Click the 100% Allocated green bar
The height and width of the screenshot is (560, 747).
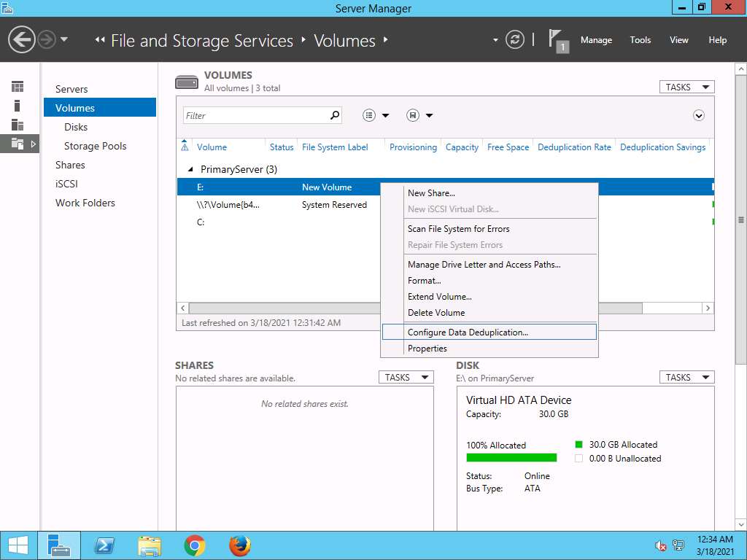point(511,458)
